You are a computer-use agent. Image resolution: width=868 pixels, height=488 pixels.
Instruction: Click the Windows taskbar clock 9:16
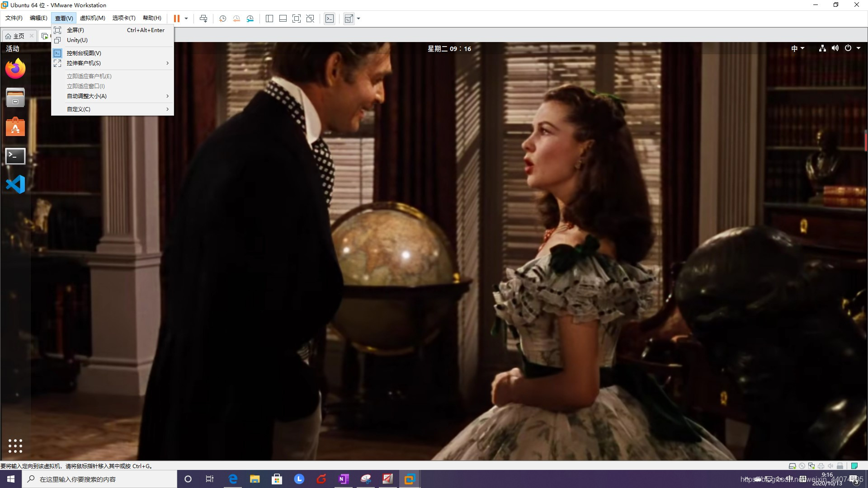pyautogui.click(x=827, y=479)
